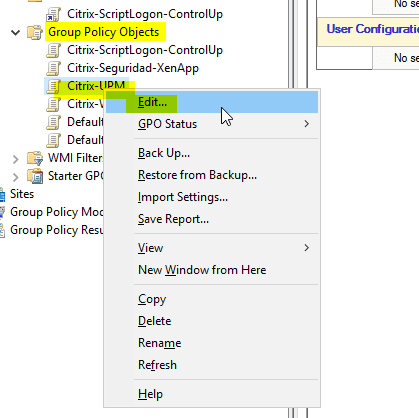Collapse the Group Policy Objects node

point(16,32)
